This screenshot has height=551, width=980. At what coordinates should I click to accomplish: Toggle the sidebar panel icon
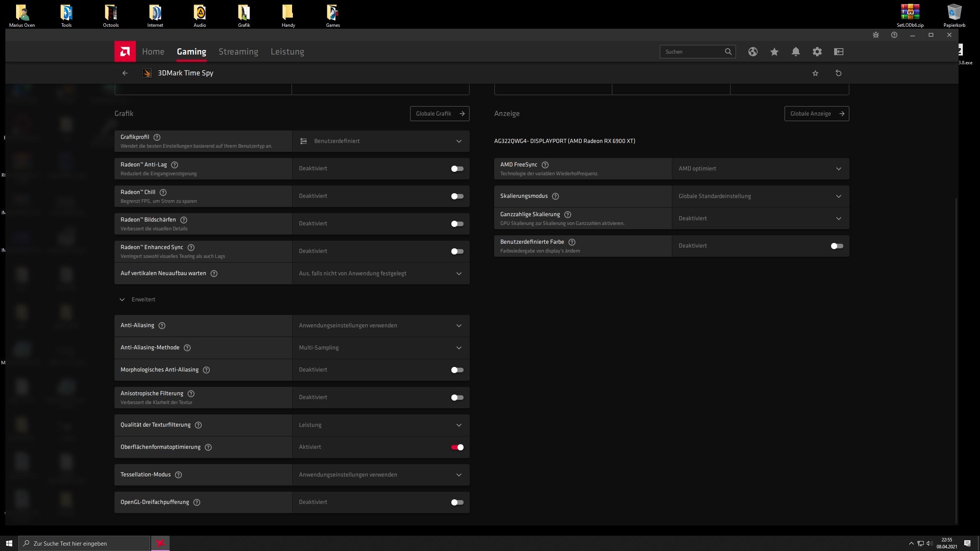[x=838, y=52]
